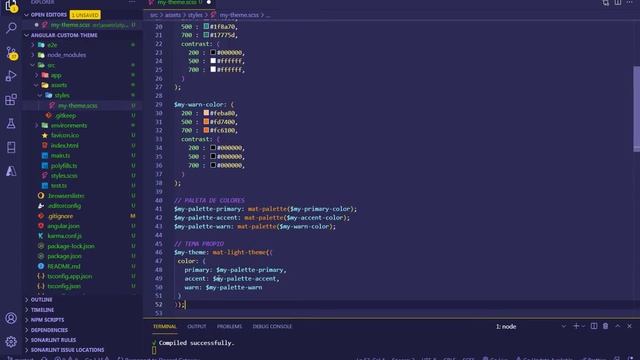This screenshot has width=640, height=360.
Task: Open test.ts in the explorer
Action: click(x=59, y=186)
